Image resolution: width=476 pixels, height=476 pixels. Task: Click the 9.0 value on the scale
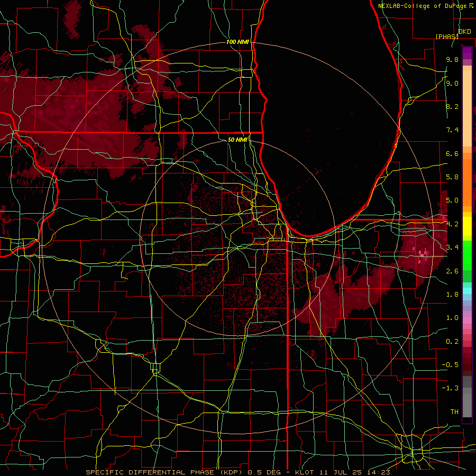click(x=452, y=83)
